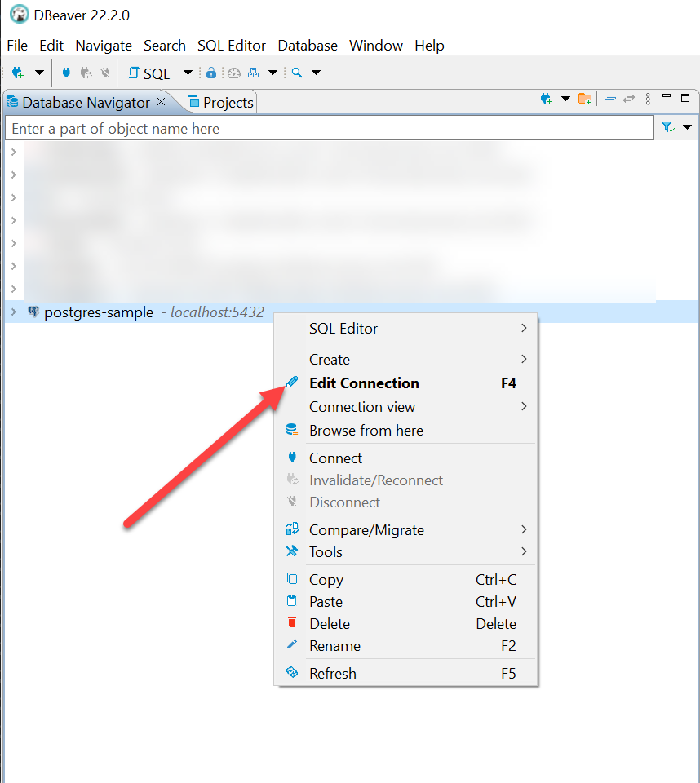Screen dimensions: 700x783
Task: Click greyed Invalidate/Reconnect in the context menu
Action: (x=406, y=480)
